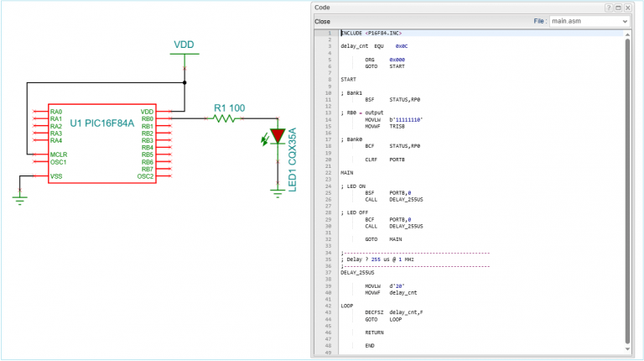Viewport: 644px width, 361px height.
Task: Click the code scrollbar up arrow
Action: coord(627,34)
